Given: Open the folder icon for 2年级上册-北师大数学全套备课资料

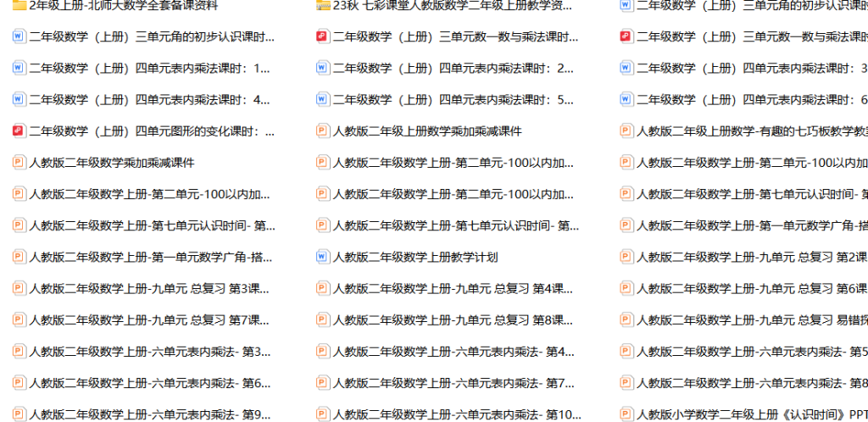Looking at the screenshot, I should click(x=19, y=6).
